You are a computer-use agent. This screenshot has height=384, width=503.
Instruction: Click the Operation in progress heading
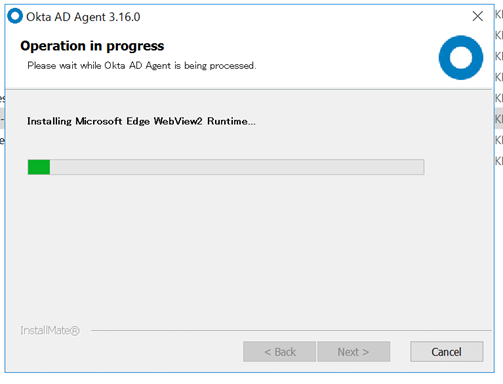[92, 46]
